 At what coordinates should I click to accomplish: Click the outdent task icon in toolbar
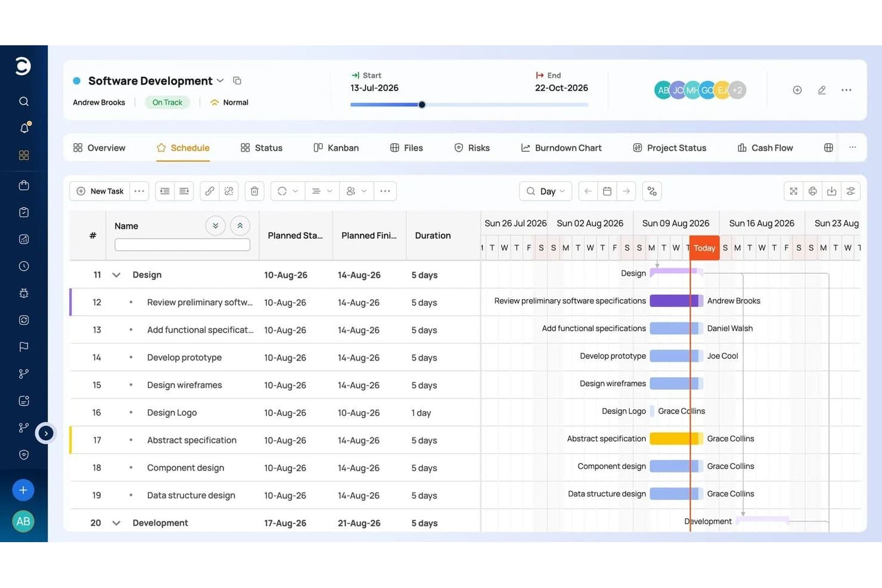[x=184, y=191]
